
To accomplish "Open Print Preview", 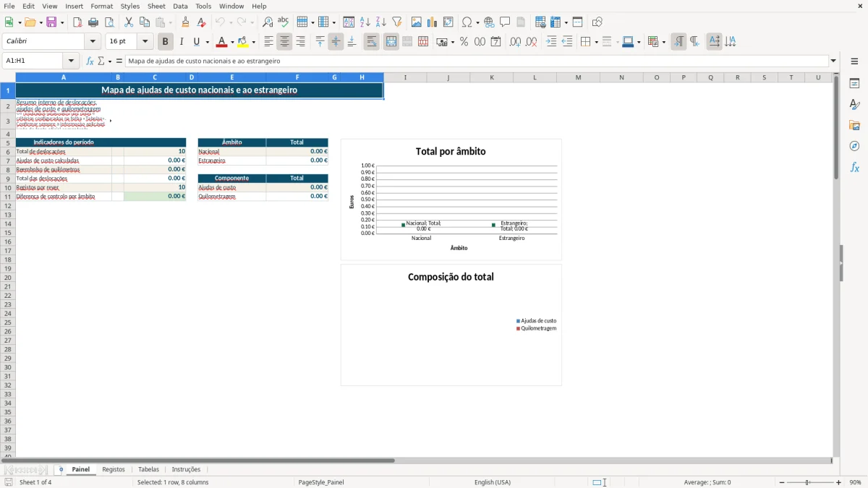I will [x=109, y=22].
